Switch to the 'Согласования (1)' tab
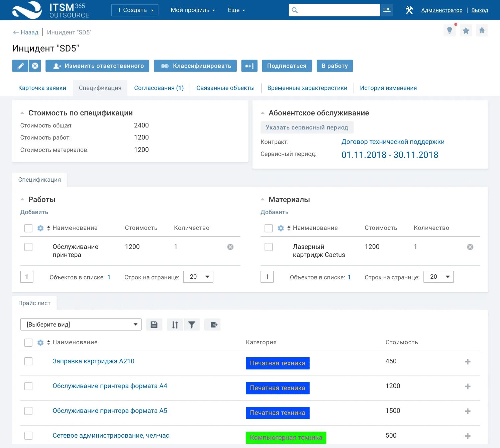Screen dimensions: 500x448 tap(159, 88)
